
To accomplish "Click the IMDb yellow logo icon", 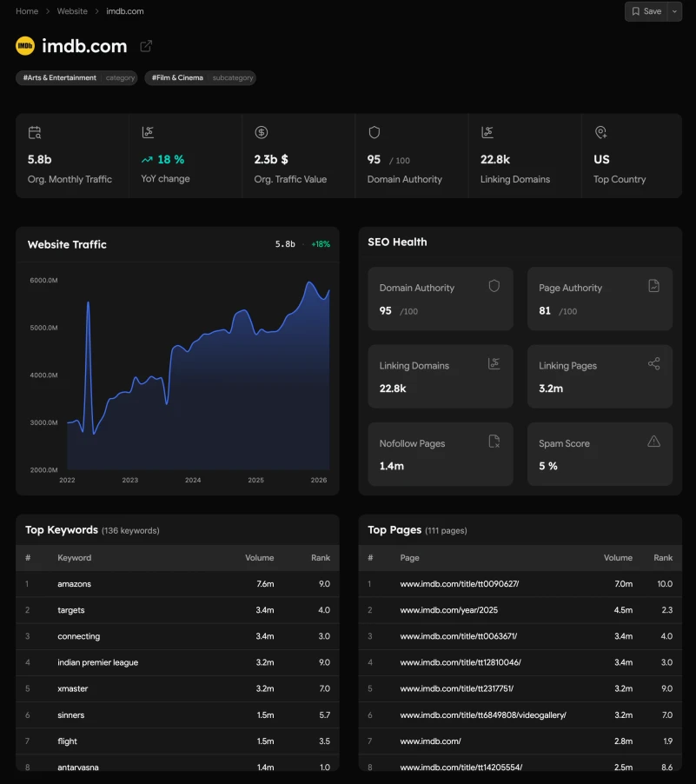I will tap(25, 46).
